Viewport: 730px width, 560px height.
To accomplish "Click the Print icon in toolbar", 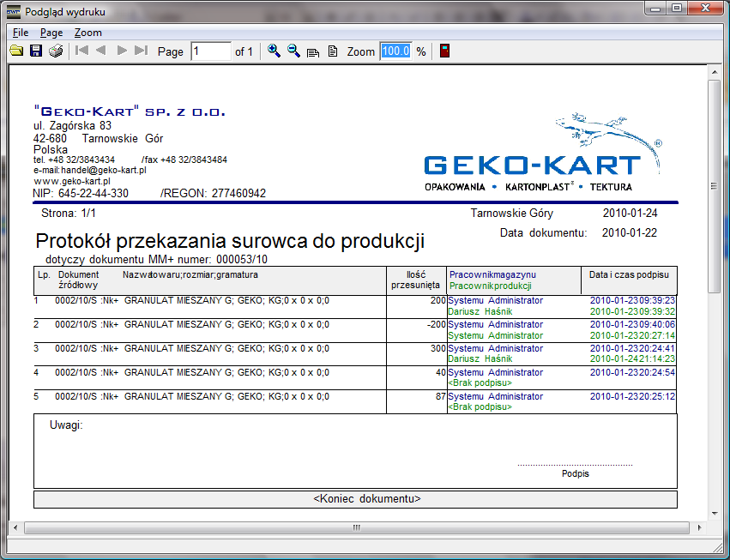I will tap(56, 51).
